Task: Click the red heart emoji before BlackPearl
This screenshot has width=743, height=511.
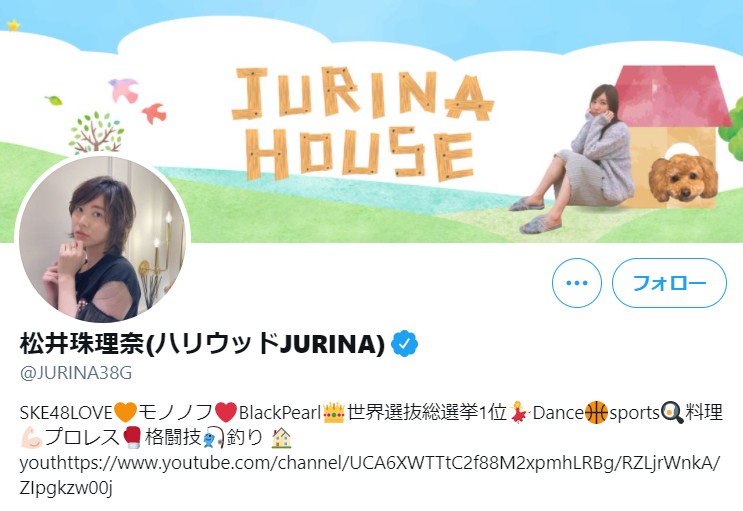Action: pos(226,412)
